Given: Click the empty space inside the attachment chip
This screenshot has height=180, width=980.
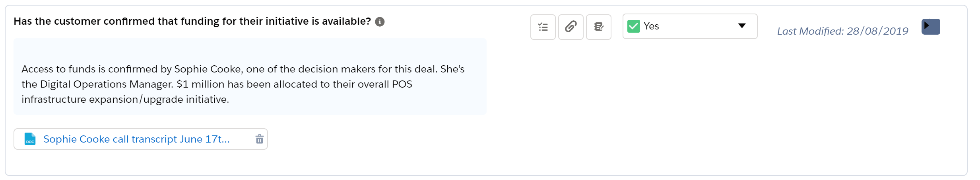Looking at the screenshot, I should point(242,139).
